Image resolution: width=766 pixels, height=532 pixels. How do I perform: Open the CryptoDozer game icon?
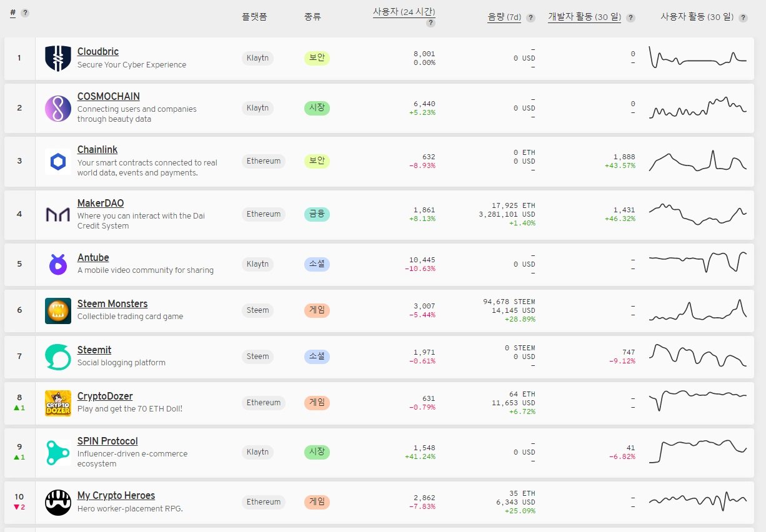[58, 403]
